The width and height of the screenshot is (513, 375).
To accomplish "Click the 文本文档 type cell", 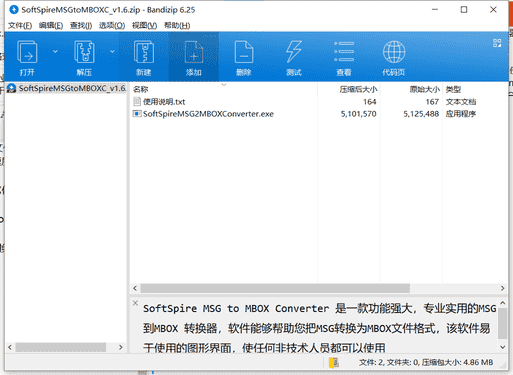I will click(461, 102).
